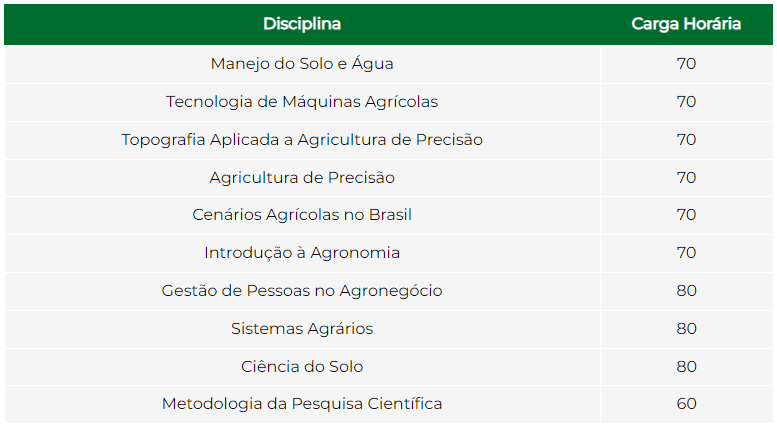Select workload value for Manejo do Solo e Água
This screenshot has width=777, height=429.
[686, 64]
